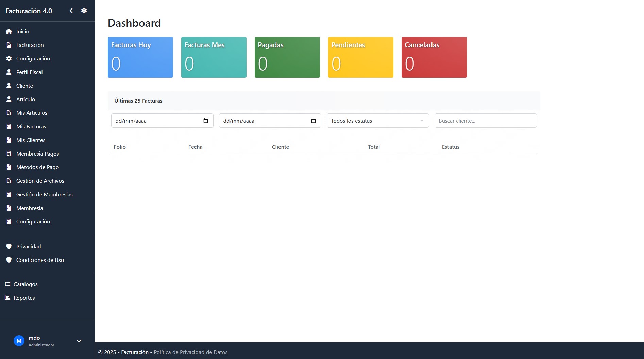Click the mdo avatar circle
Viewport: 644px width, 359px height.
point(19,341)
